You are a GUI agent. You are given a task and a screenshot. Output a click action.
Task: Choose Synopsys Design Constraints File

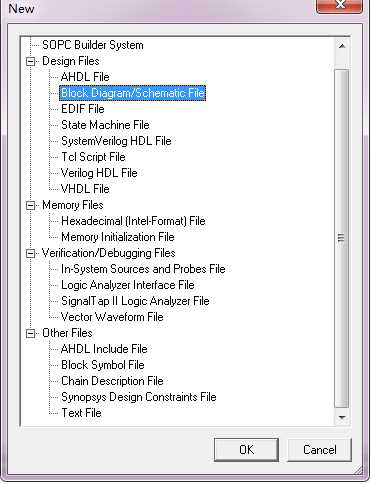pyautogui.click(x=139, y=397)
